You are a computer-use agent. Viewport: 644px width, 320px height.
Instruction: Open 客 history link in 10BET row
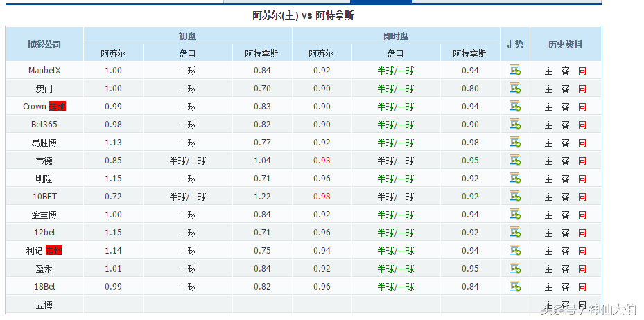point(566,197)
